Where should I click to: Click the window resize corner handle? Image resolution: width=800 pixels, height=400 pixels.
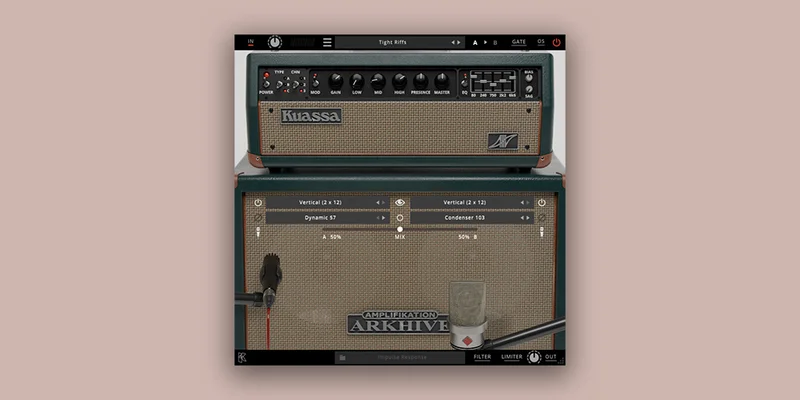[561, 361]
